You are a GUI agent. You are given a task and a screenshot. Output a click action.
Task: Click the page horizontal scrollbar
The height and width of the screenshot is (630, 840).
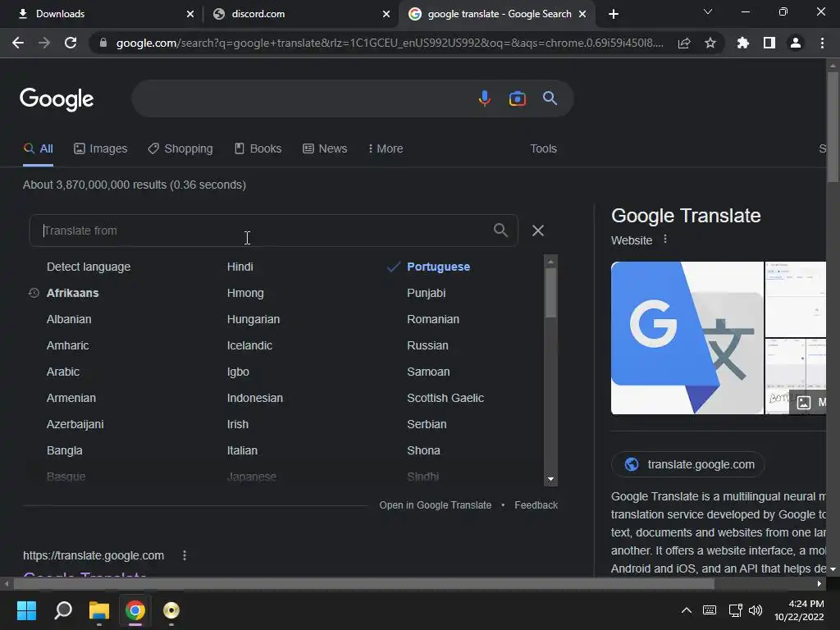tap(363, 583)
